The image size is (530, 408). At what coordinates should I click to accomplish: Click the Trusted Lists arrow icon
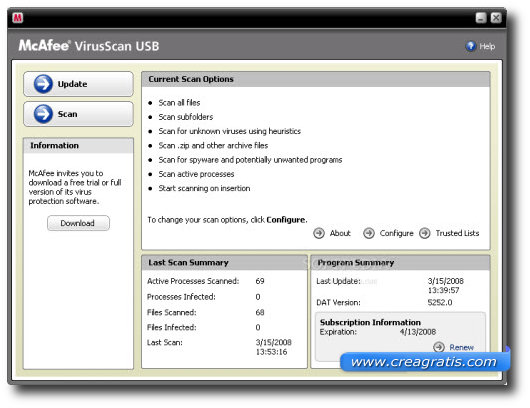point(425,233)
